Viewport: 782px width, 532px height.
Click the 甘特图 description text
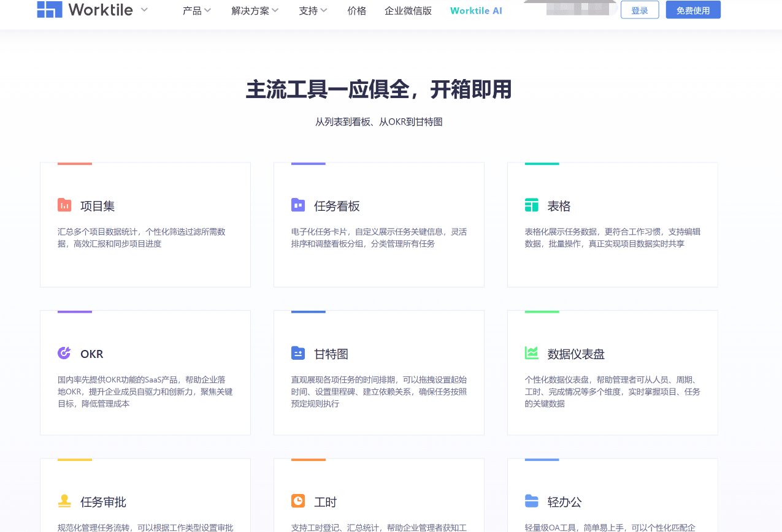point(379,392)
